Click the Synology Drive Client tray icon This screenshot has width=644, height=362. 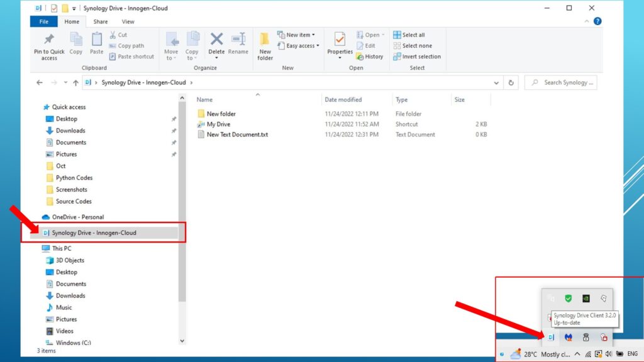coord(551,337)
